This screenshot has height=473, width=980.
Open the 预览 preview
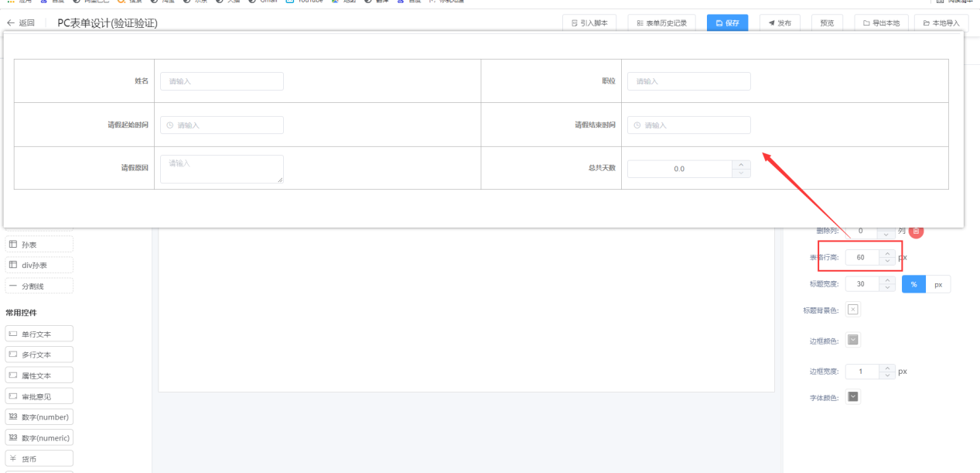click(827, 23)
